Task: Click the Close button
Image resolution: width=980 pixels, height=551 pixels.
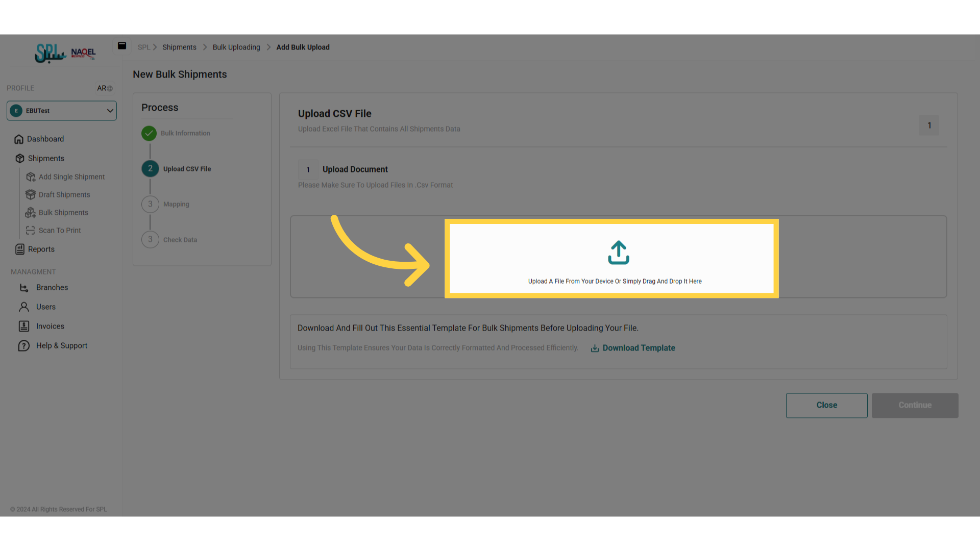Action: pyautogui.click(x=826, y=406)
